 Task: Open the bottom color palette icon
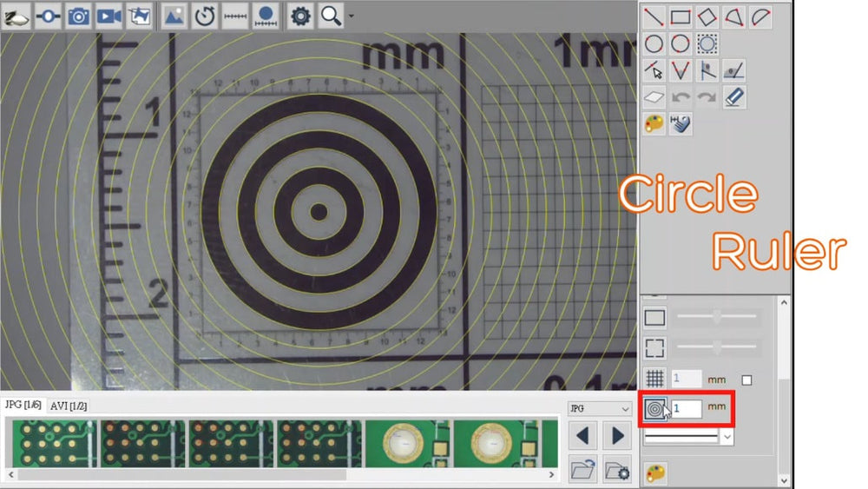(655, 473)
